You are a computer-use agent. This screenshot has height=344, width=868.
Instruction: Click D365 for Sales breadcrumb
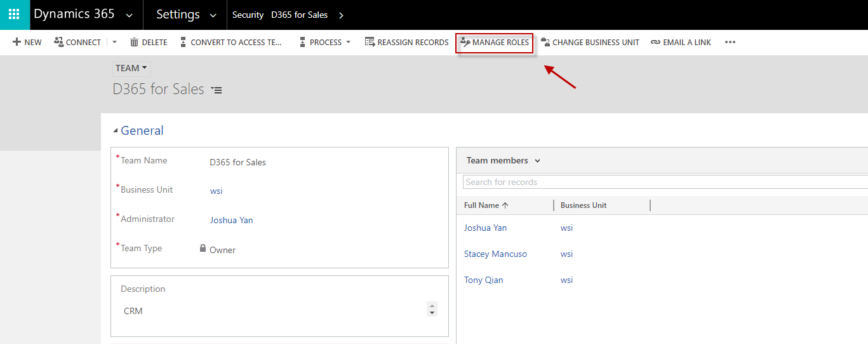(299, 15)
